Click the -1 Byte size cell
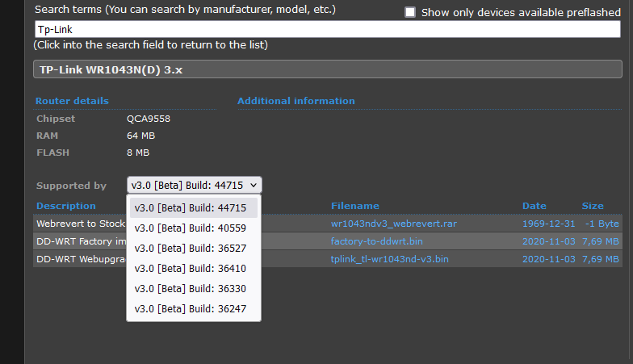Image resolution: width=633 pixels, height=364 pixels. click(x=602, y=224)
